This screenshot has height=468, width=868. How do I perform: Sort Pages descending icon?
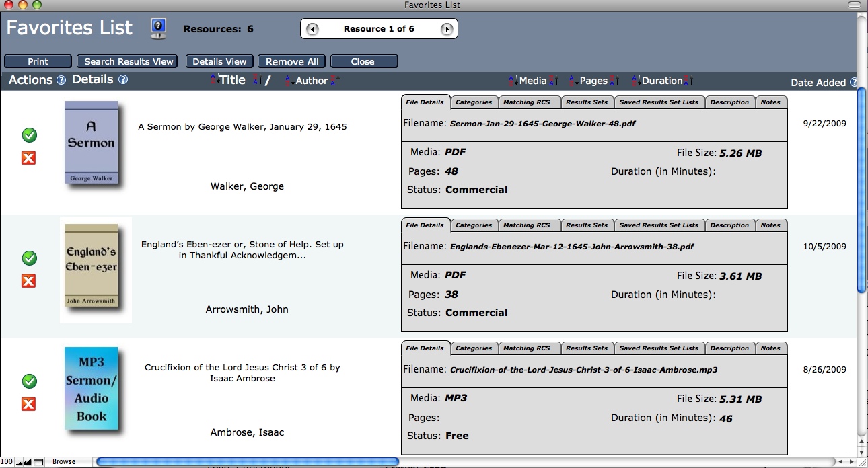point(614,81)
